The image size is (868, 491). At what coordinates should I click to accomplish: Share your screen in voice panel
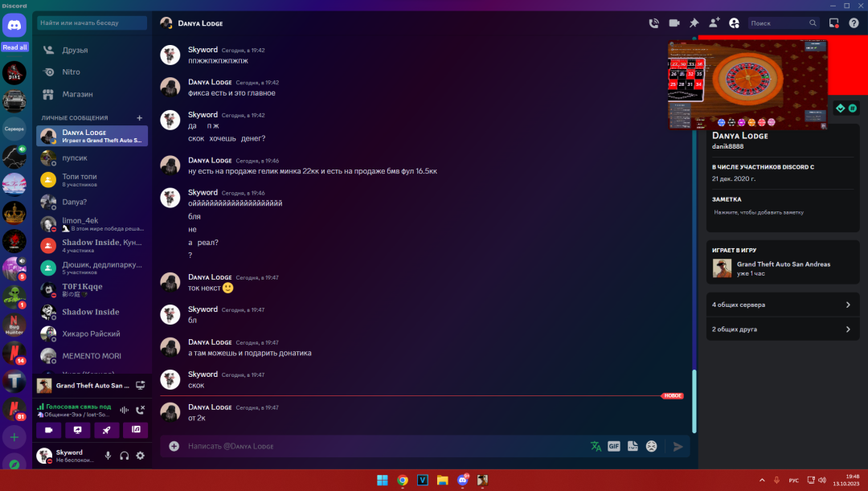pos(77,430)
